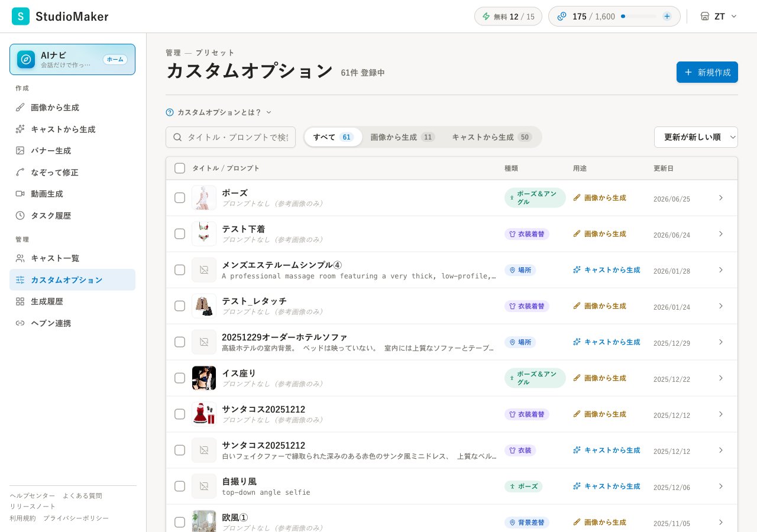Click the search magnifier icon

point(177,137)
